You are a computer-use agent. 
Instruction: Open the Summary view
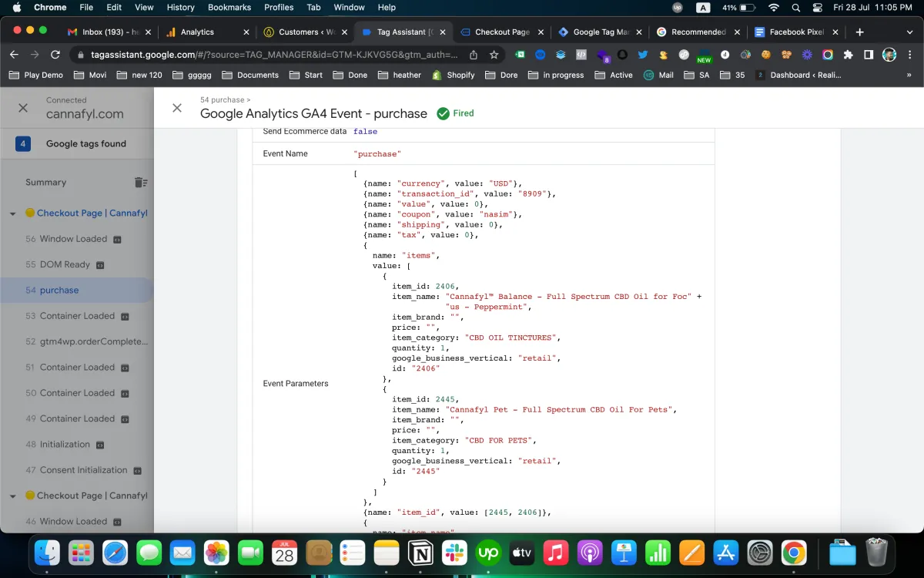tap(46, 183)
